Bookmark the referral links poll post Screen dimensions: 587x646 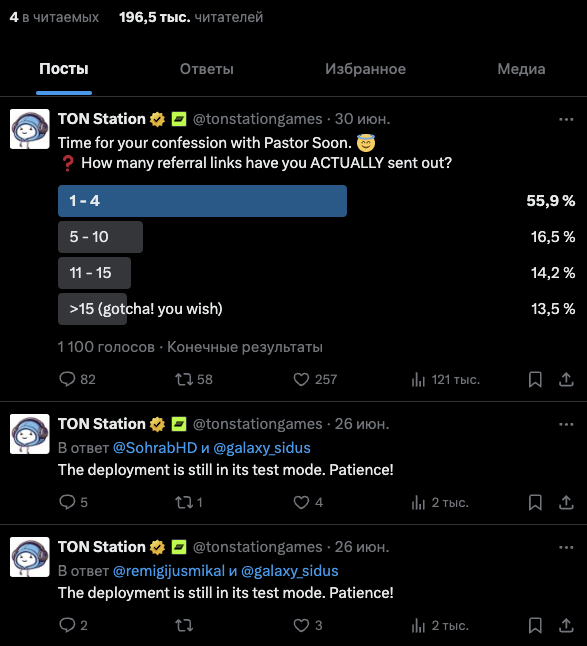pos(535,379)
